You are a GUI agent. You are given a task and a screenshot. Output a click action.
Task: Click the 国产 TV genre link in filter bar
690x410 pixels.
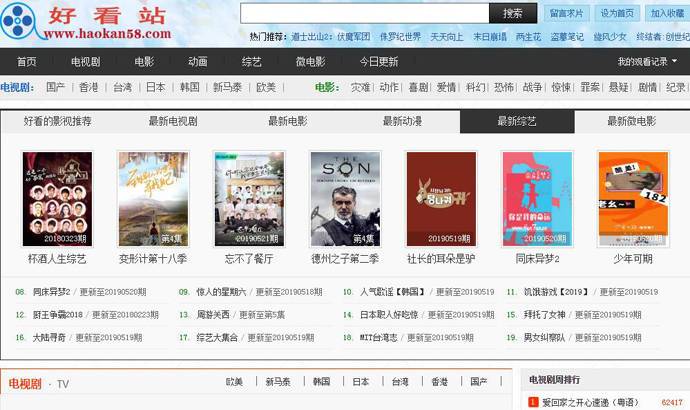(55, 87)
